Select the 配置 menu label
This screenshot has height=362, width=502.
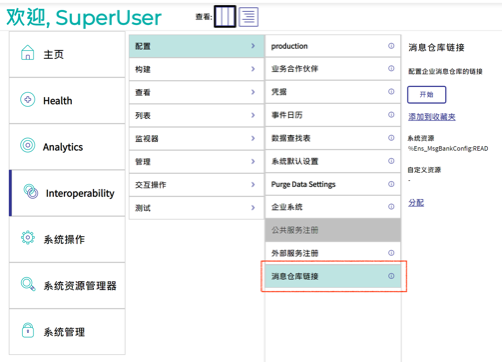[x=143, y=46]
